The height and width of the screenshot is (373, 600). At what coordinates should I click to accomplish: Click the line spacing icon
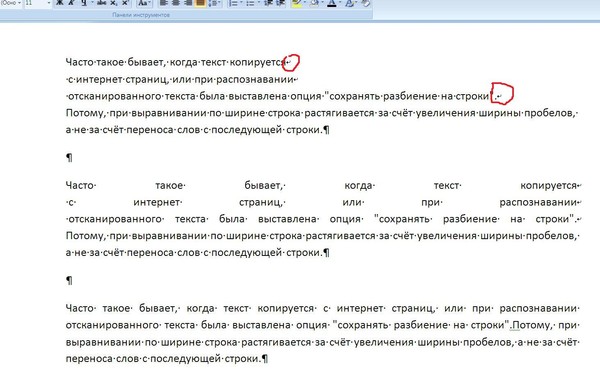pos(214,3)
